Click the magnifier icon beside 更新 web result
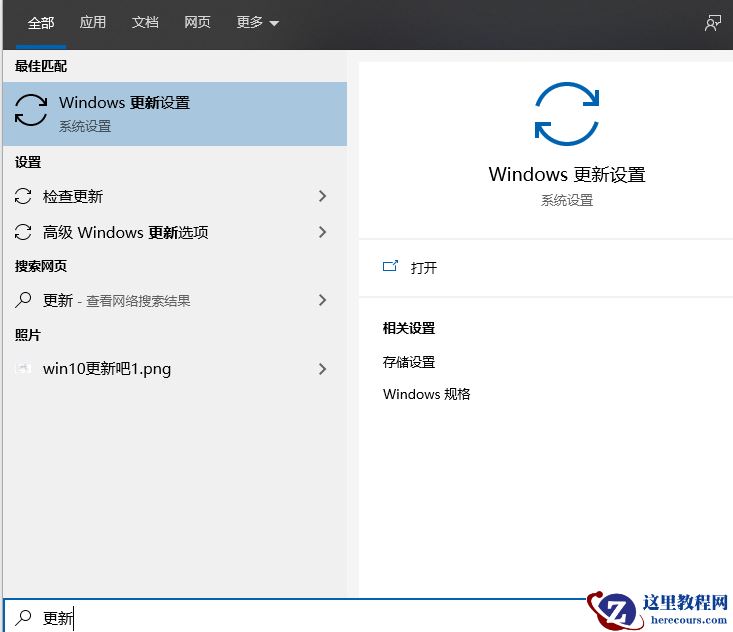 coord(23,300)
